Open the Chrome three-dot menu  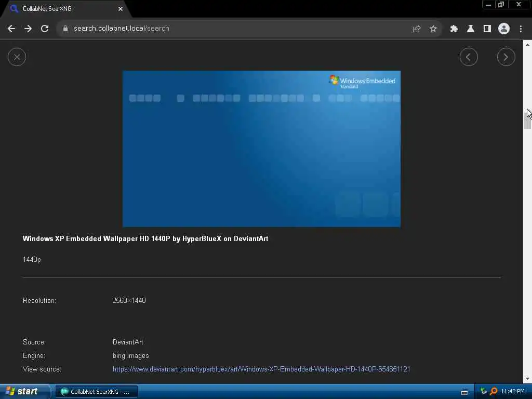point(521,29)
